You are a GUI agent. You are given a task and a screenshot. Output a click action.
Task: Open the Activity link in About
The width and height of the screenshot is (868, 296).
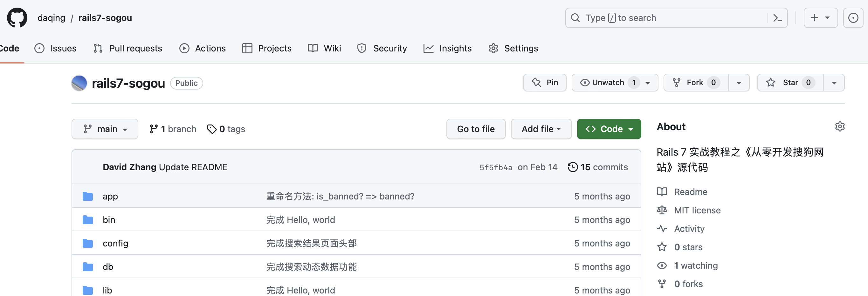689,229
